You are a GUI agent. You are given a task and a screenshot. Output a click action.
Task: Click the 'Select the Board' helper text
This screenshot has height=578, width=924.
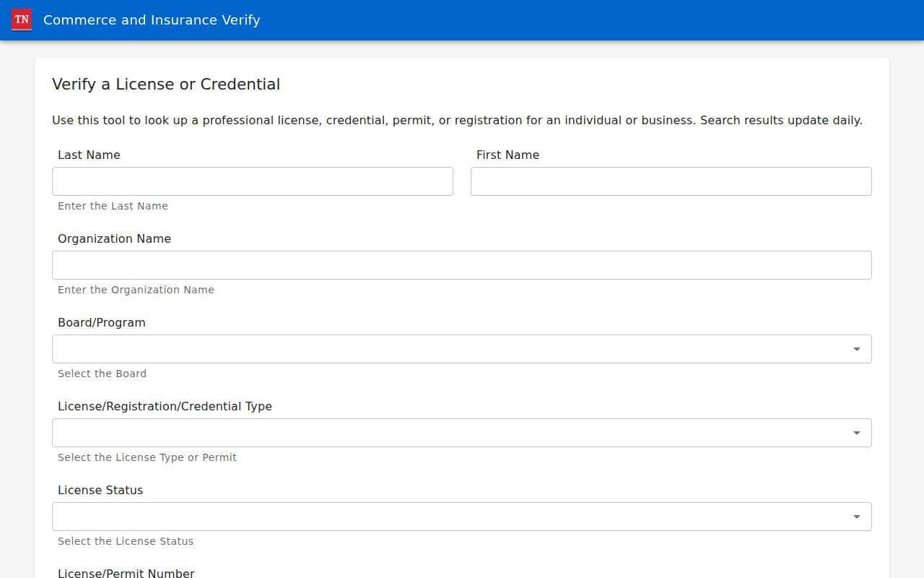click(x=102, y=374)
